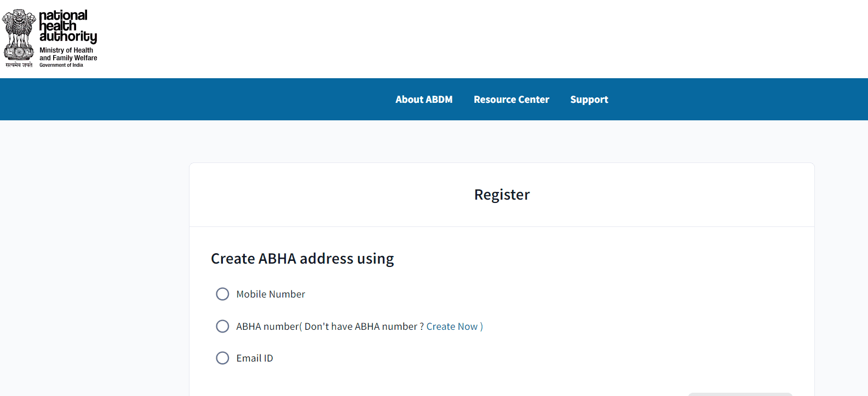868x396 pixels.
Task: Select the Mobile Number radio option
Action: 222,294
